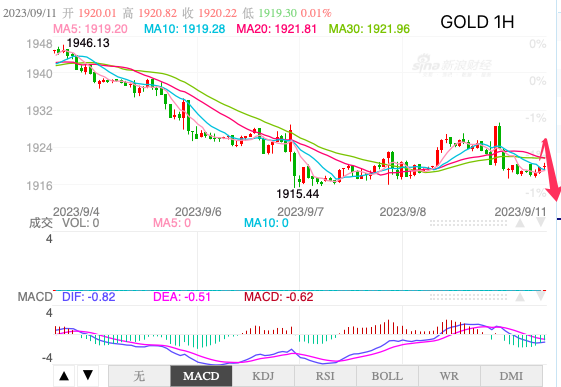Screen dimensions: 561x387
Task: Select the 无 (none) indicator tab
Action: point(139,376)
